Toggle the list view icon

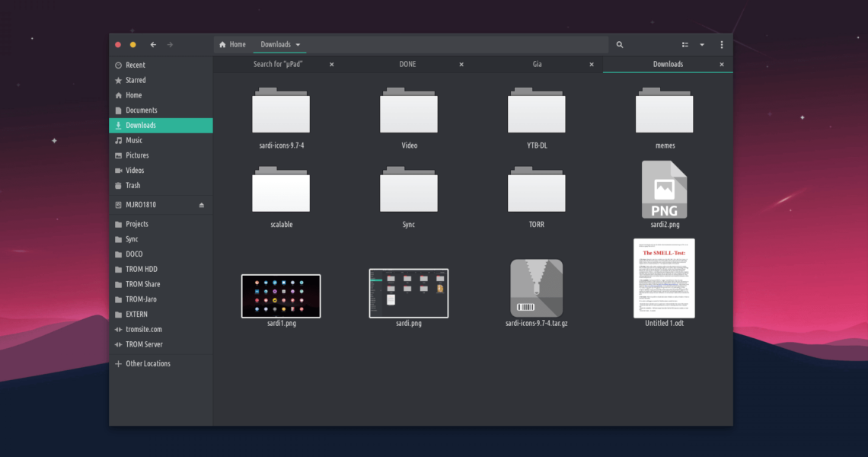click(x=685, y=45)
